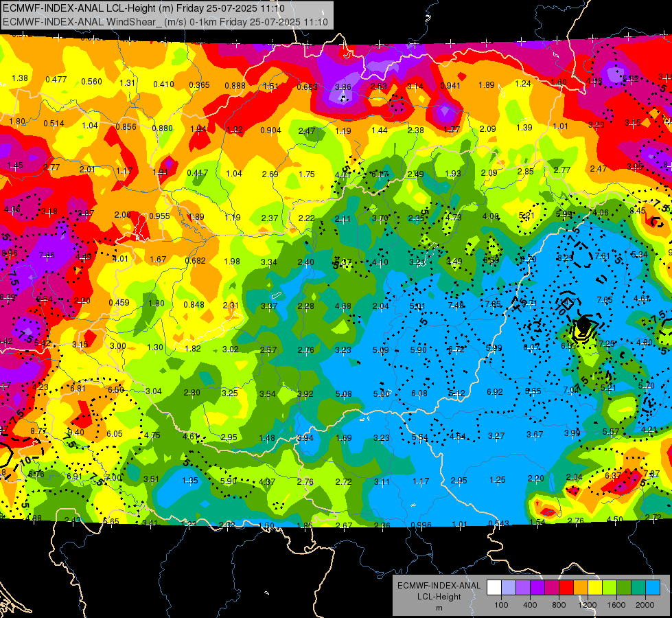The width and height of the screenshot is (672, 618).
Task: Click the legend title ECMWF-INDEX-ANAL
Action: [439, 586]
